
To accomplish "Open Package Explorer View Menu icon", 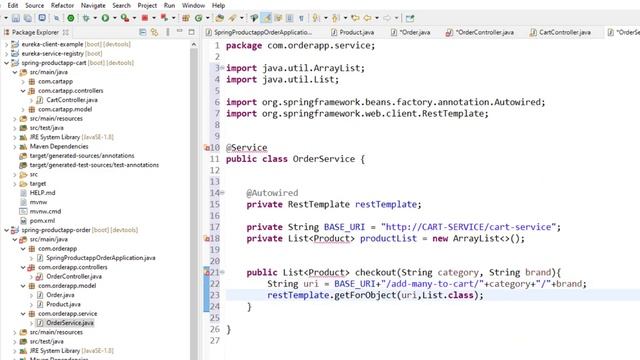I will 168,32.
